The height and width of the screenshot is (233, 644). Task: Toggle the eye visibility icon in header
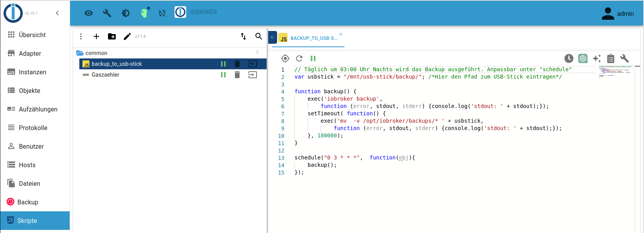89,13
